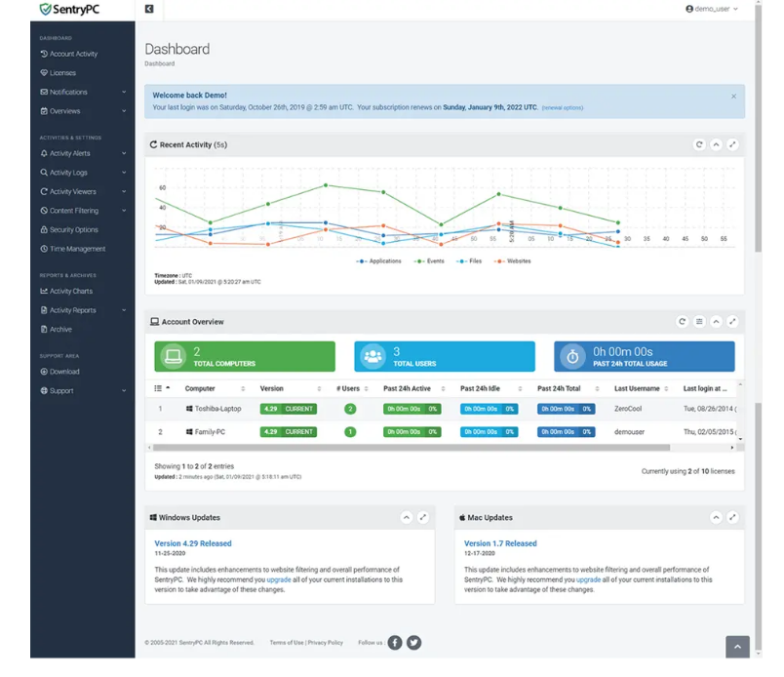Image resolution: width=784 pixels, height=677 pixels.
Task: Toggle Websites series in chart legend
Action: tap(513, 261)
